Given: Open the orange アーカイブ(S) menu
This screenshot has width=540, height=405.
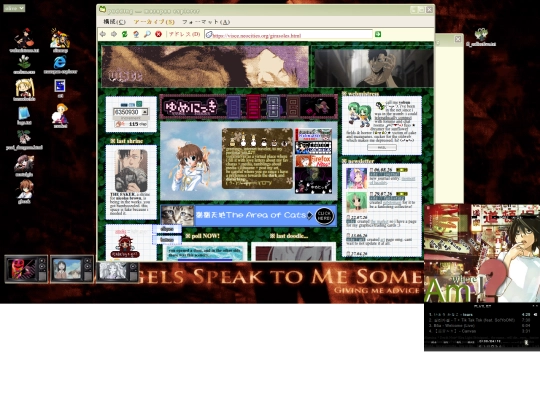Looking at the screenshot, I should [x=154, y=22].
